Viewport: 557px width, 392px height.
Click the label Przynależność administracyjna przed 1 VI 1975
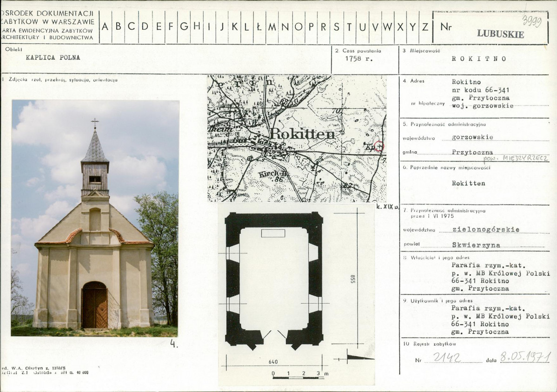pos(448,213)
